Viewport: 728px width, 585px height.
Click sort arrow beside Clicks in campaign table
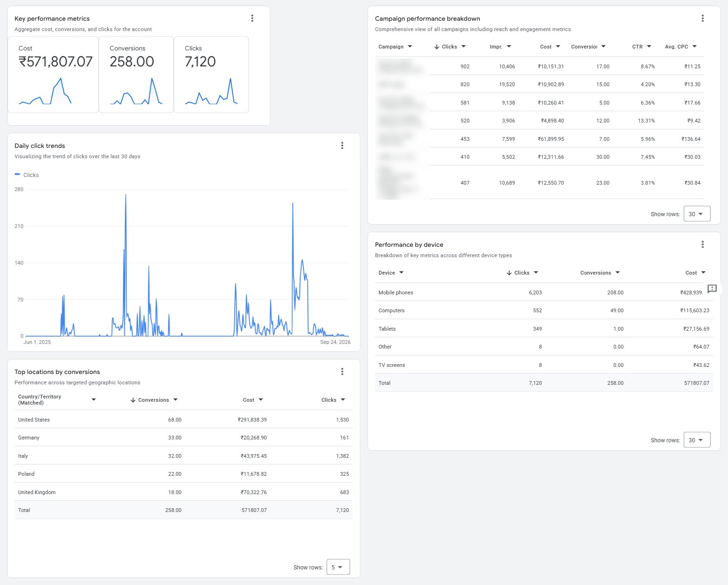(x=437, y=47)
